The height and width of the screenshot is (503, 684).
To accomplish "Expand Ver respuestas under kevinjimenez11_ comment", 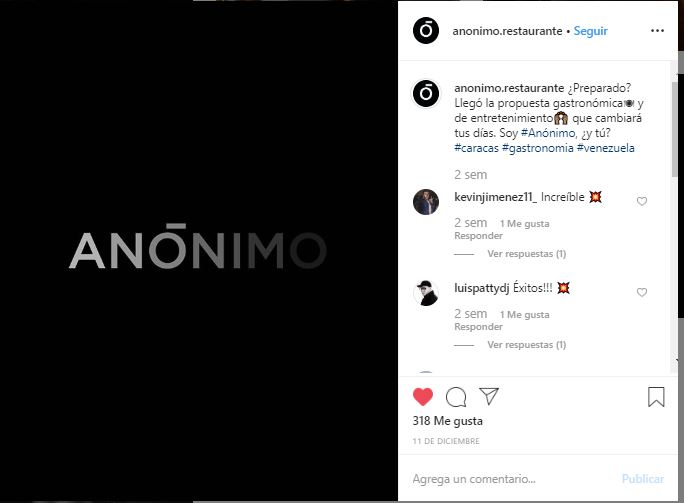I will 527,254.
